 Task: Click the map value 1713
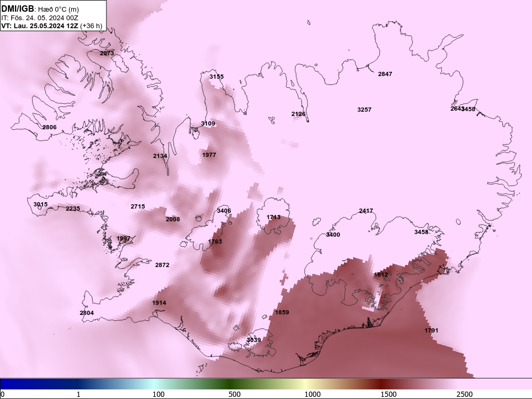tap(273, 217)
